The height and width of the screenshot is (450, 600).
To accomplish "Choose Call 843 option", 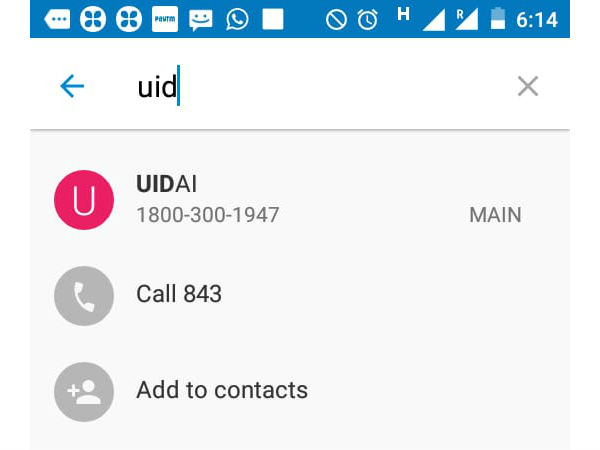I will (179, 294).
